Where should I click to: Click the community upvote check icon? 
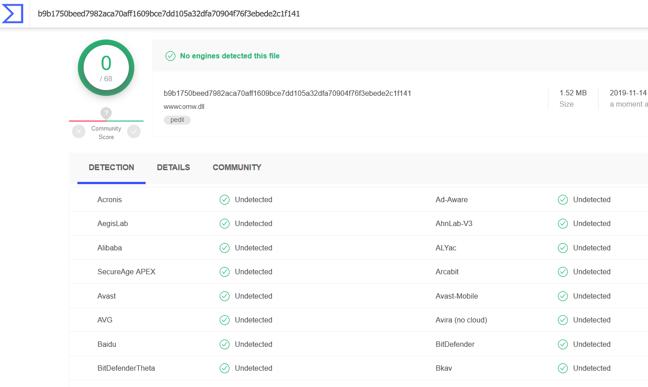point(133,131)
